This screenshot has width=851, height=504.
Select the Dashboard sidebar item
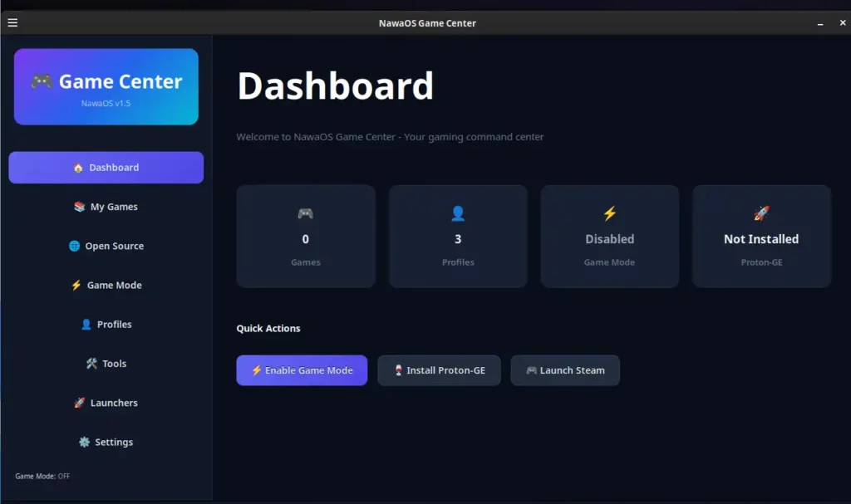tap(106, 168)
